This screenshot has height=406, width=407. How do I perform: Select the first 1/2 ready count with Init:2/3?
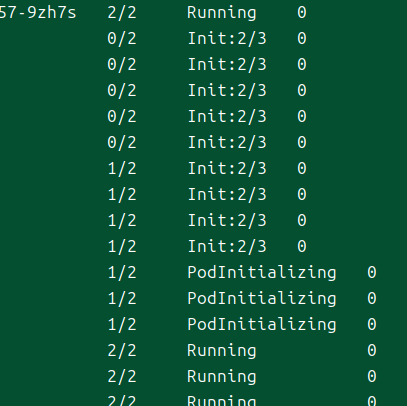(x=122, y=169)
